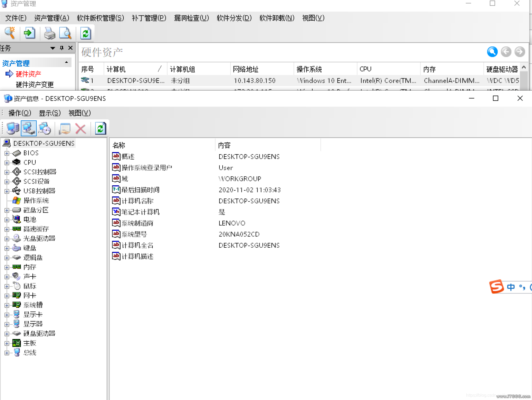532x400 pixels.
Task: Click the 硬件资产变更 link in task panel
Action: pyautogui.click(x=35, y=85)
